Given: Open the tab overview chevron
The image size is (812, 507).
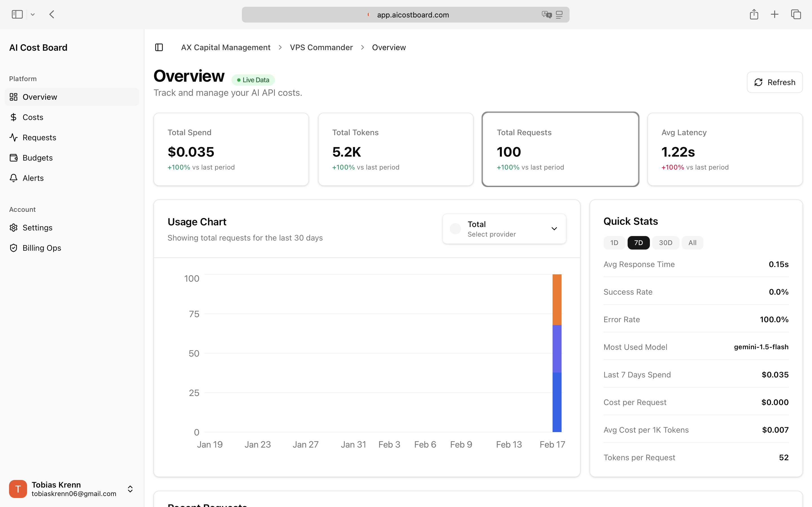Looking at the screenshot, I should click(32, 14).
